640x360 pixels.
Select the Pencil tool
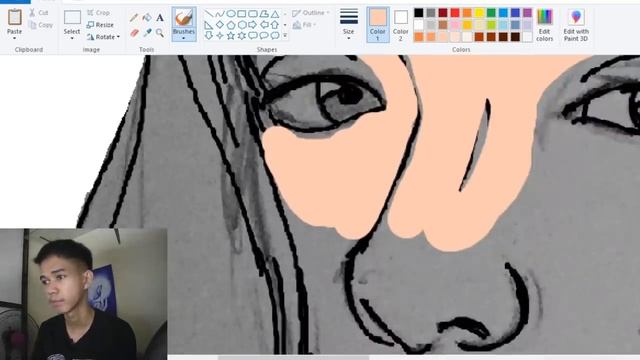[134, 18]
